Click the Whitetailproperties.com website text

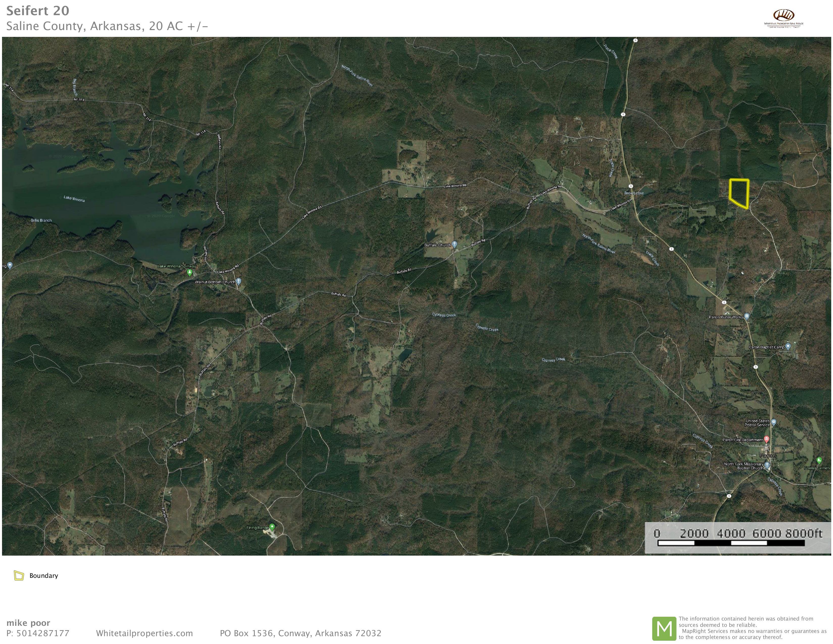tap(144, 633)
